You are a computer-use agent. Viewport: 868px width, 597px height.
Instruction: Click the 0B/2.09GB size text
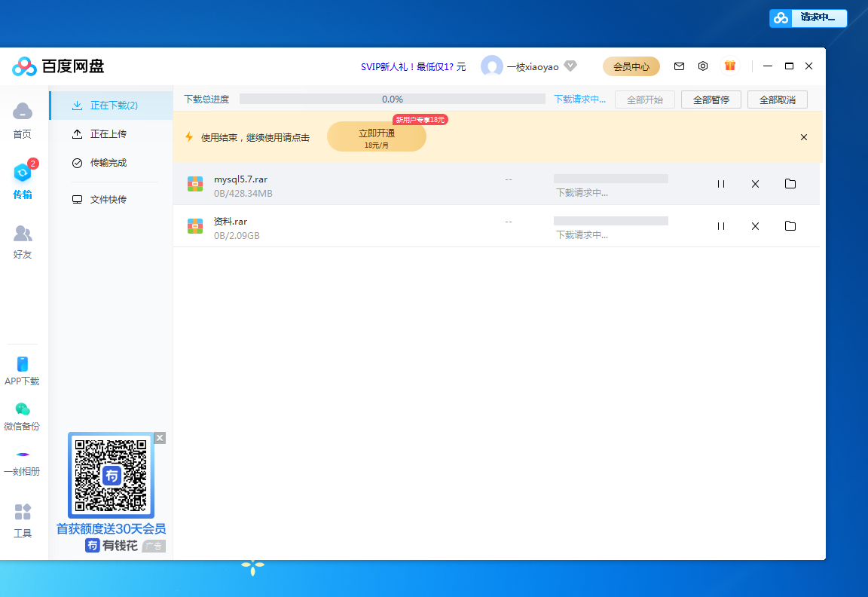pos(237,235)
